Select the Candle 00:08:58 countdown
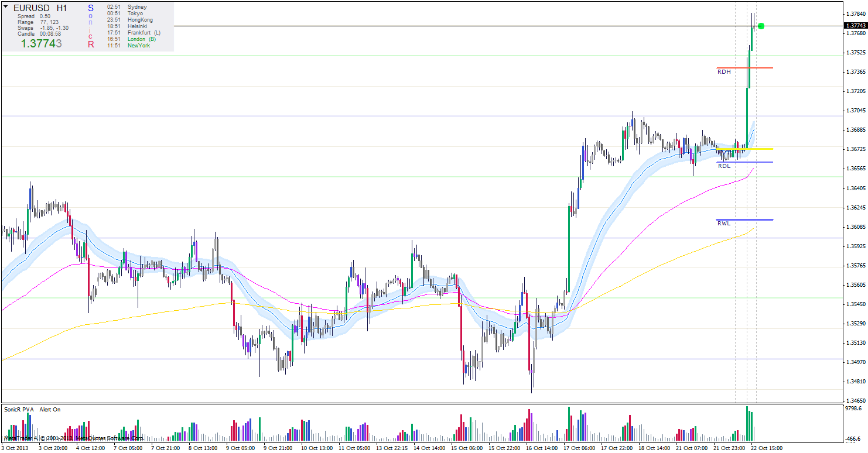 (x=39, y=34)
